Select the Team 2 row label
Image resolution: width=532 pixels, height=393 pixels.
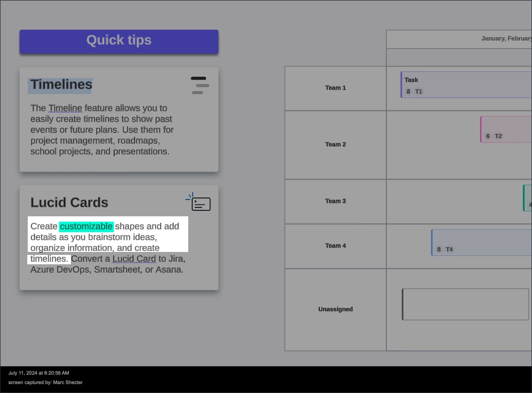(x=335, y=145)
